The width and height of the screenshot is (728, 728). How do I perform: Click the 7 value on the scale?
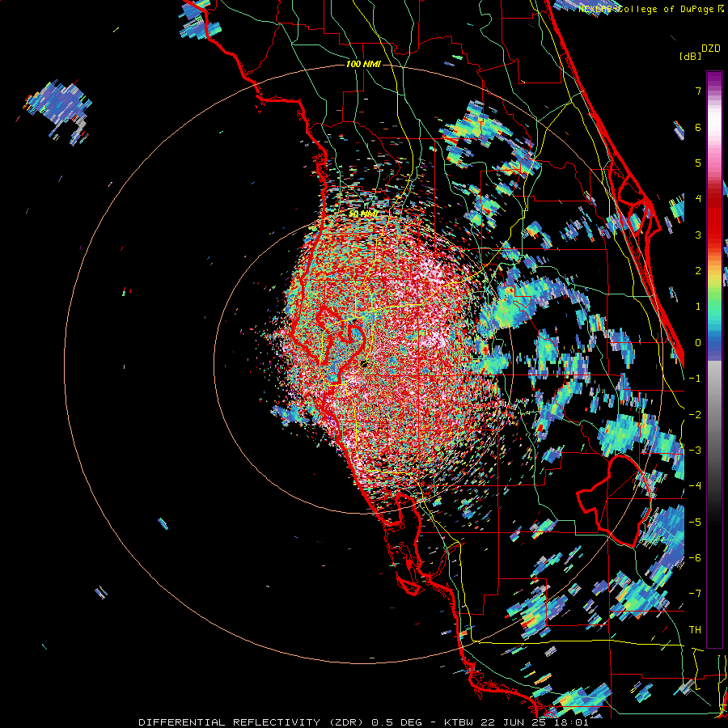(x=698, y=91)
